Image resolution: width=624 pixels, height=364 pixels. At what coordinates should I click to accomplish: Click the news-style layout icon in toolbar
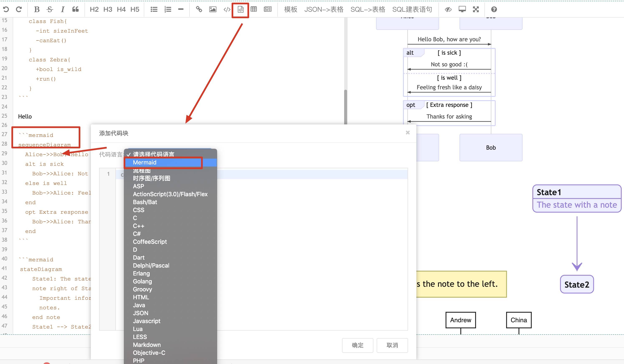268,9
